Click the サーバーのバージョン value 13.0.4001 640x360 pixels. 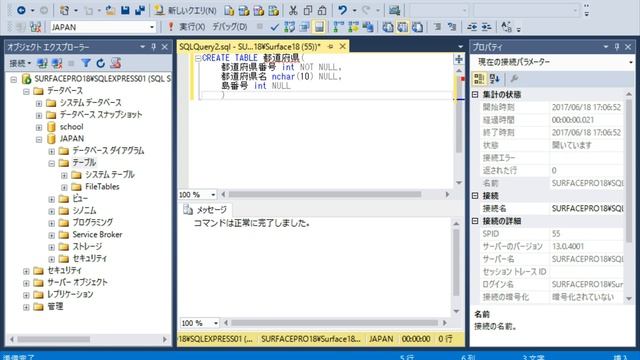[x=568, y=247]
